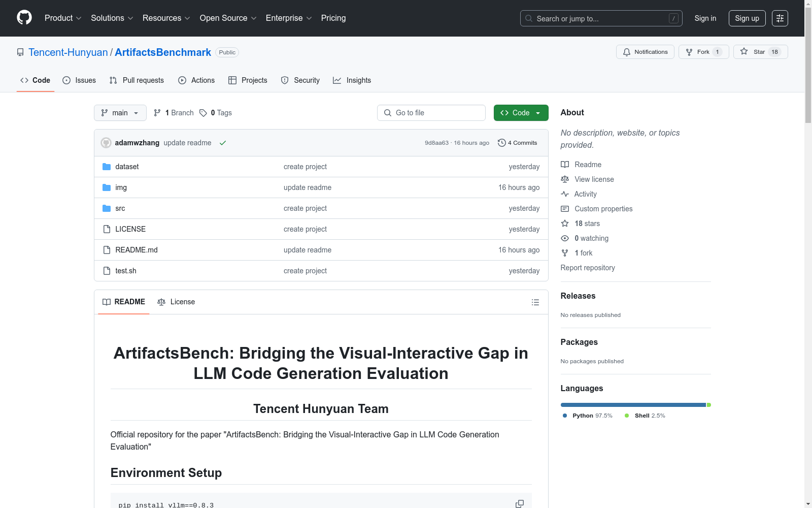Click the pulse icon beside Activity

[565, 194]
